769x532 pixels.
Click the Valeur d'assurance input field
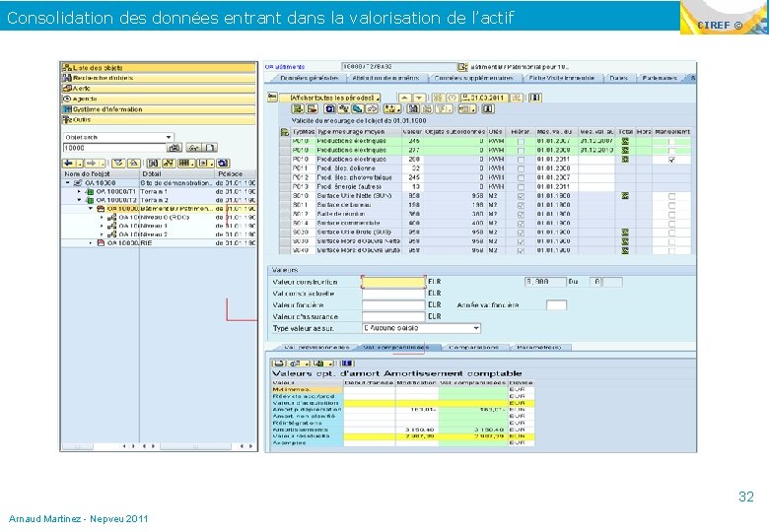(x=393, y=316)
